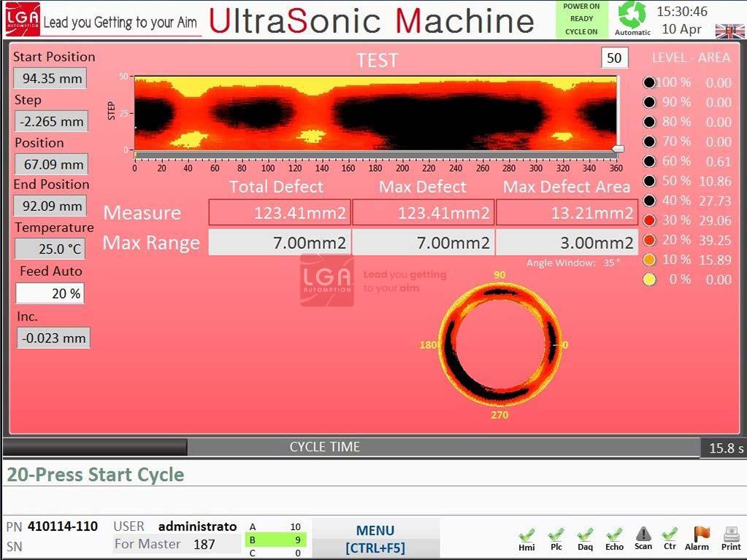This screenshot has height=560, width=747.
Task: Click the C-scan heat map image
Action: pos(376,113)
